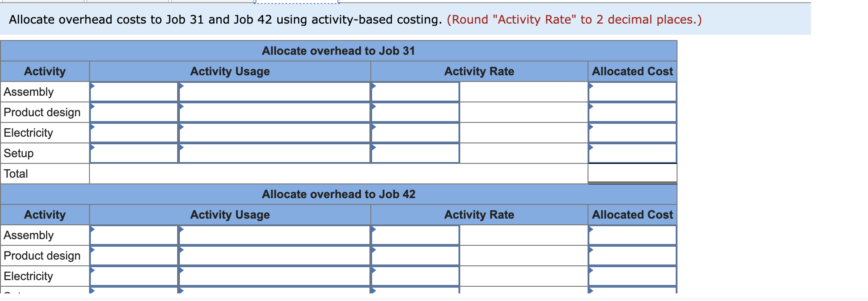Click the triangle marker on Assembly cost cell
This screenshot has width=868, height=301.
[591, 88]
